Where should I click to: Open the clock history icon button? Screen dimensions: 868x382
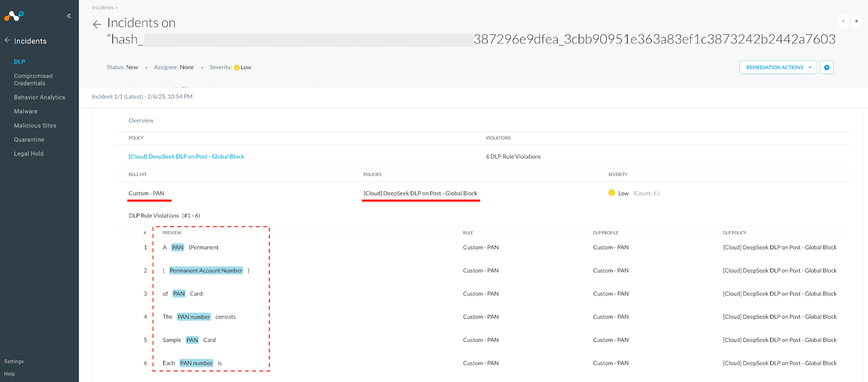coord(827,67)
